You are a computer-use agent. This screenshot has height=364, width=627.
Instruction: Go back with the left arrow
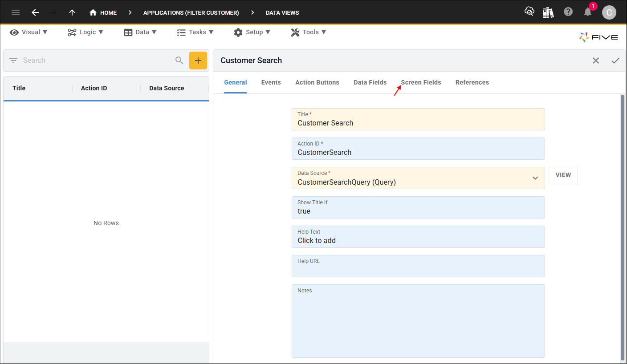(x=35, y=12)
